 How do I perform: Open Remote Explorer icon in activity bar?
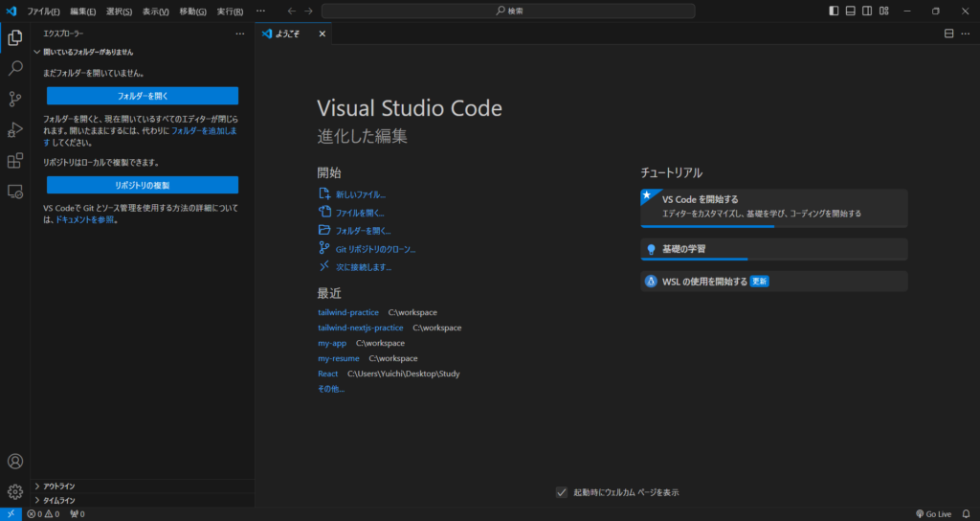(15, 191)
